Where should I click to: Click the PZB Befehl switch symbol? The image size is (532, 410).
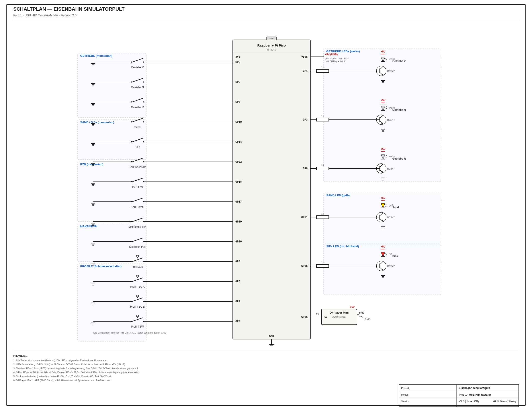pyautogui.click(x=137, y=200)
